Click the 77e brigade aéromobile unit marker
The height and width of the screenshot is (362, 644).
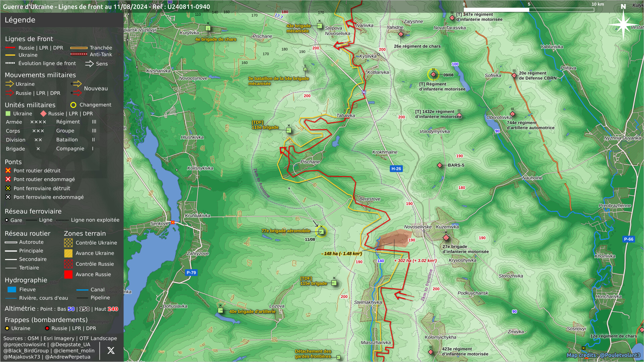click(x=321, y=232)
